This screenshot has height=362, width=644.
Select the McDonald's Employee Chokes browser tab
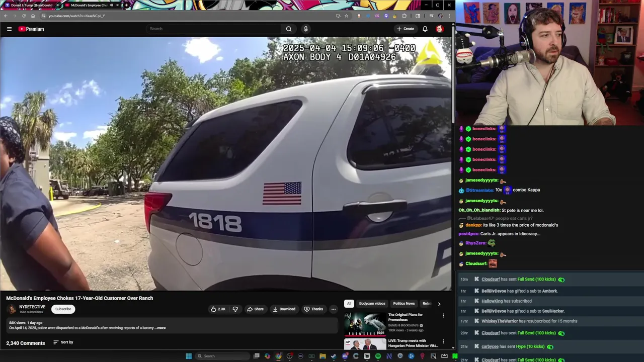click(92, 5)
